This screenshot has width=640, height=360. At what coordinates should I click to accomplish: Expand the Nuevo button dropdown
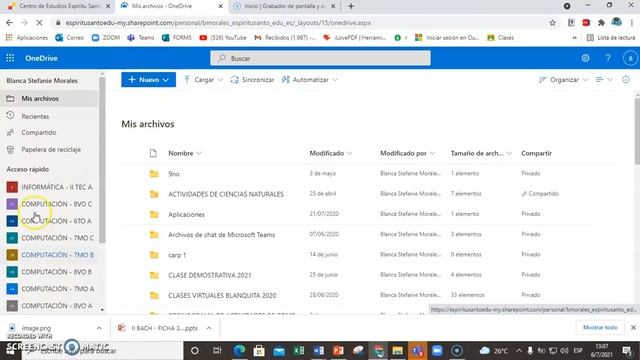pyautogui.click(x=166, y=80)
